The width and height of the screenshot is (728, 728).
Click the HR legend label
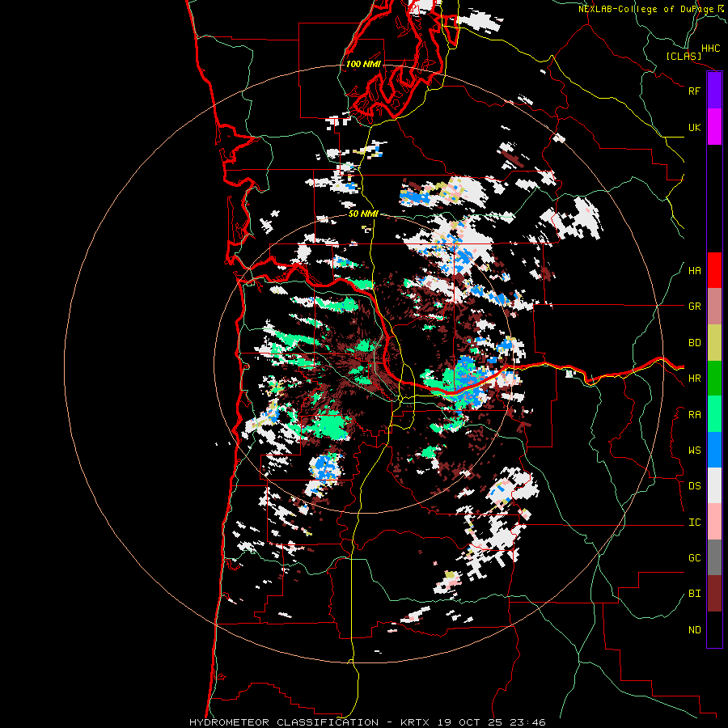(x=694, y=379)
